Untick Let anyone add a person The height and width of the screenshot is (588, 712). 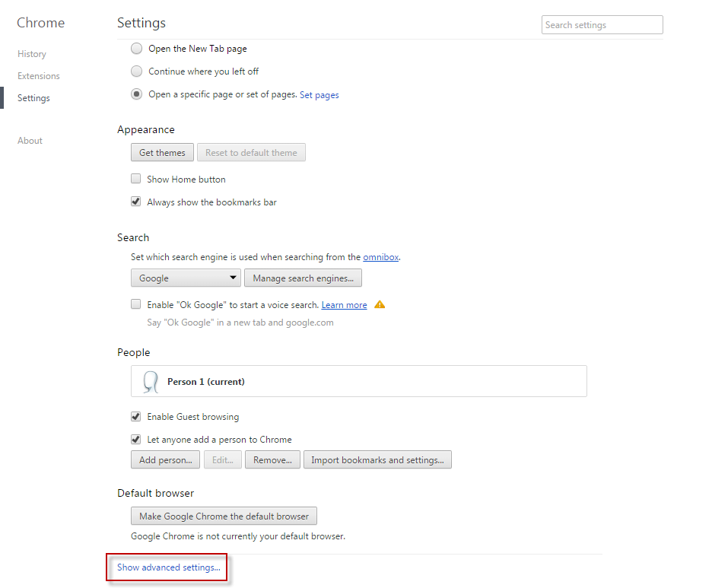point(135,439)
